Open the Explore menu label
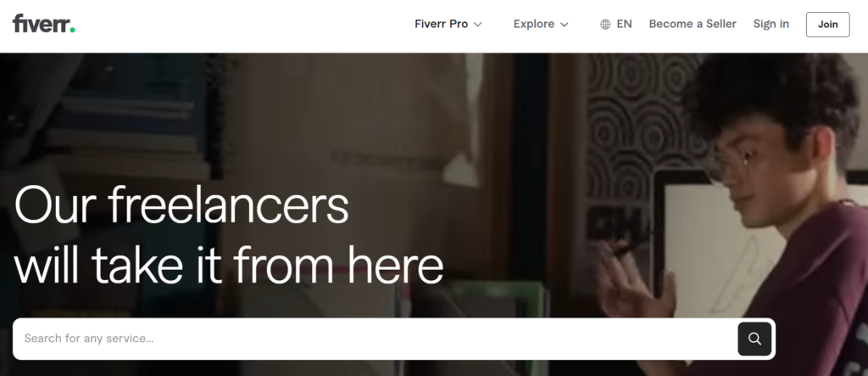This screenshot has height=376, width=868. [x=534, y=24]
